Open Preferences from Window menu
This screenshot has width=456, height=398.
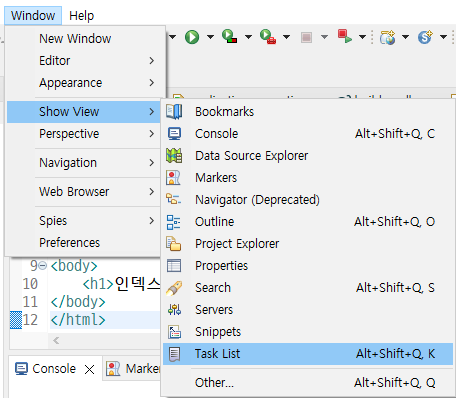pos(84,243)
